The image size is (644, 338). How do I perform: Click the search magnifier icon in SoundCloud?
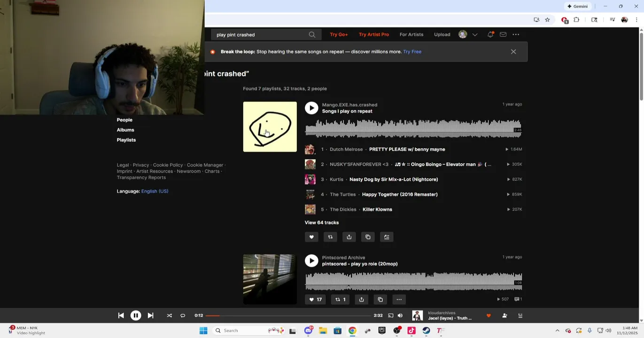click(x=312, y=35)
